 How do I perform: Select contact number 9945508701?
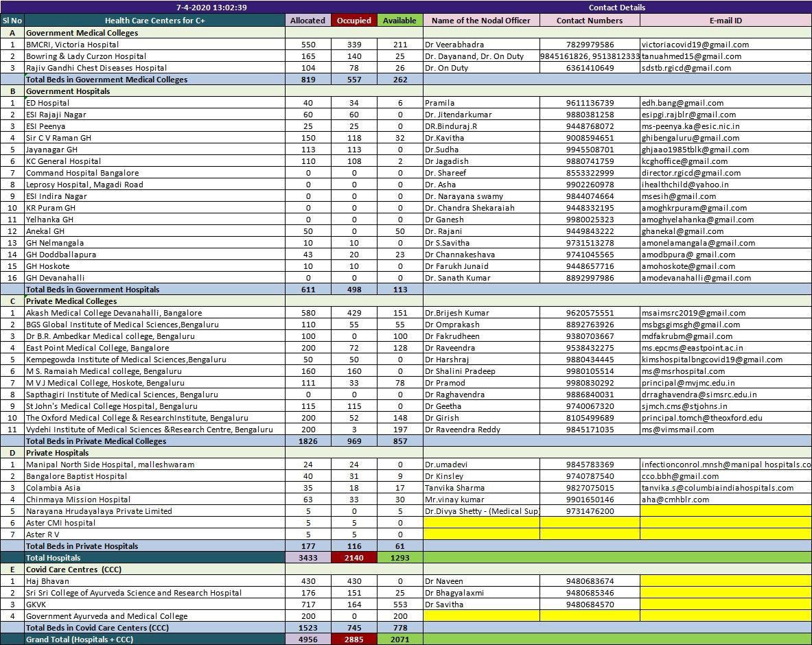coord(590,150)
